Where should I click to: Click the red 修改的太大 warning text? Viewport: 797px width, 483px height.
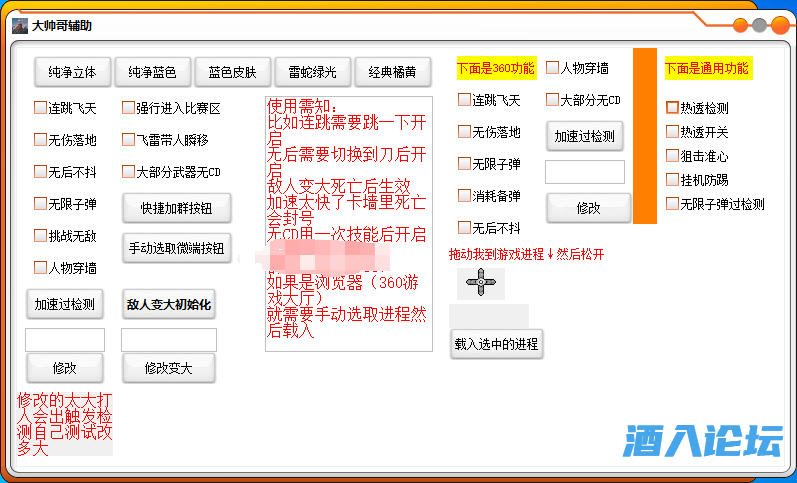coord(65,424)
